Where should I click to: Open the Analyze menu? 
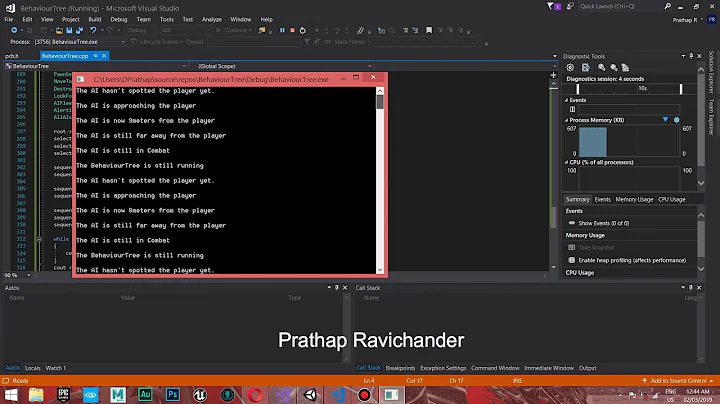tap(212, 19)
